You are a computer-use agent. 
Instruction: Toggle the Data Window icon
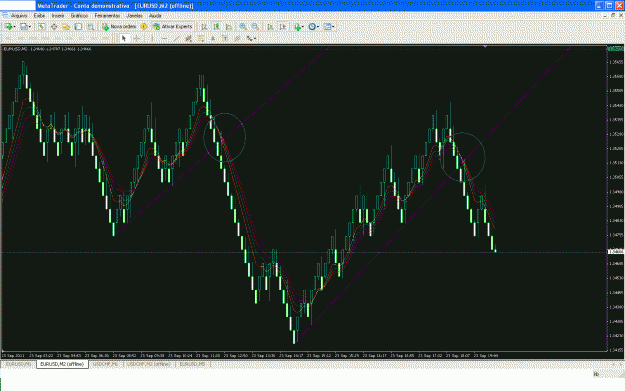53,27
